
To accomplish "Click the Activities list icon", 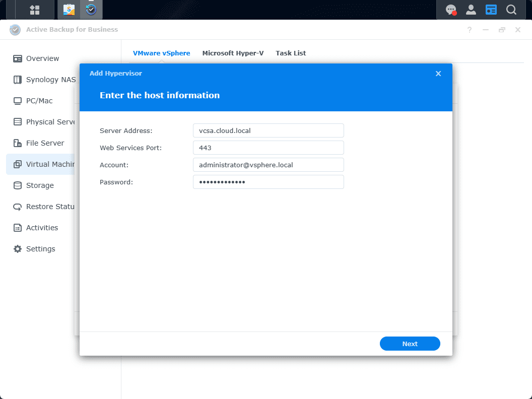I will point(17,228).
